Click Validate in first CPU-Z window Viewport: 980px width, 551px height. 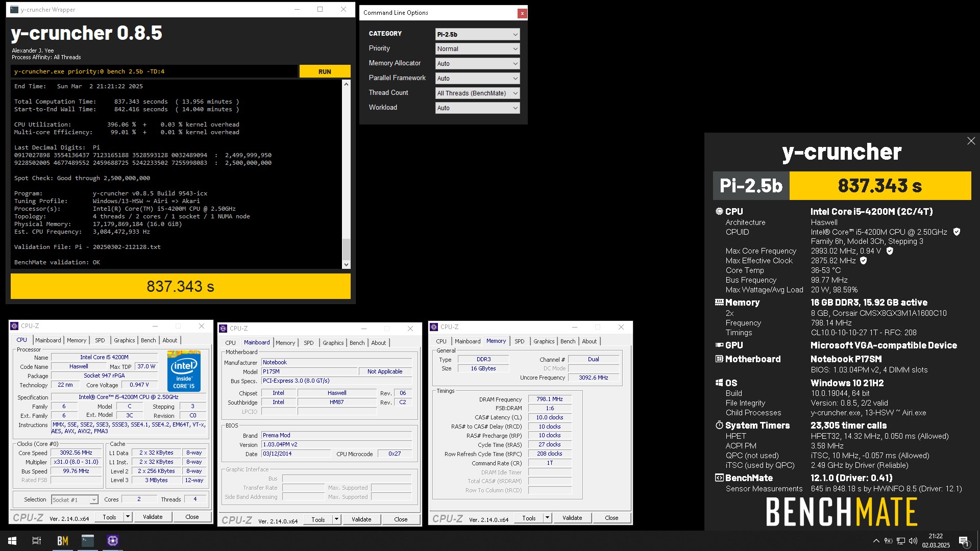(153, 517)
